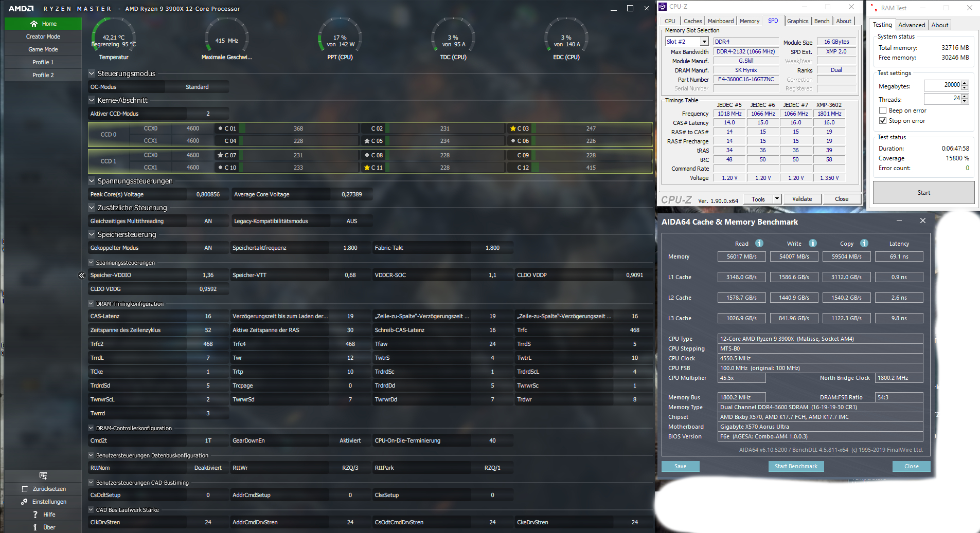Click the Home icon in Ryzen Master sidebar
Image resolution: width=980 pixels, height=533 pixels.
34,24
